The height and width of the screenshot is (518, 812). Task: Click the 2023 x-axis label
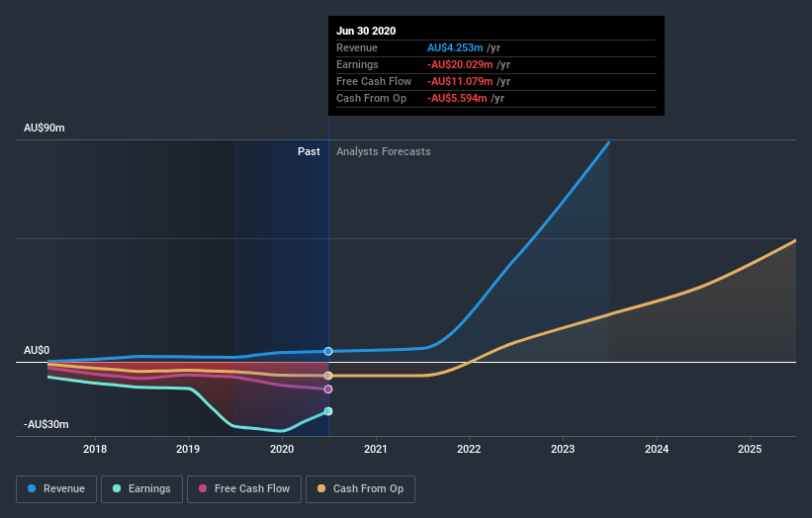tap(563, 449)
